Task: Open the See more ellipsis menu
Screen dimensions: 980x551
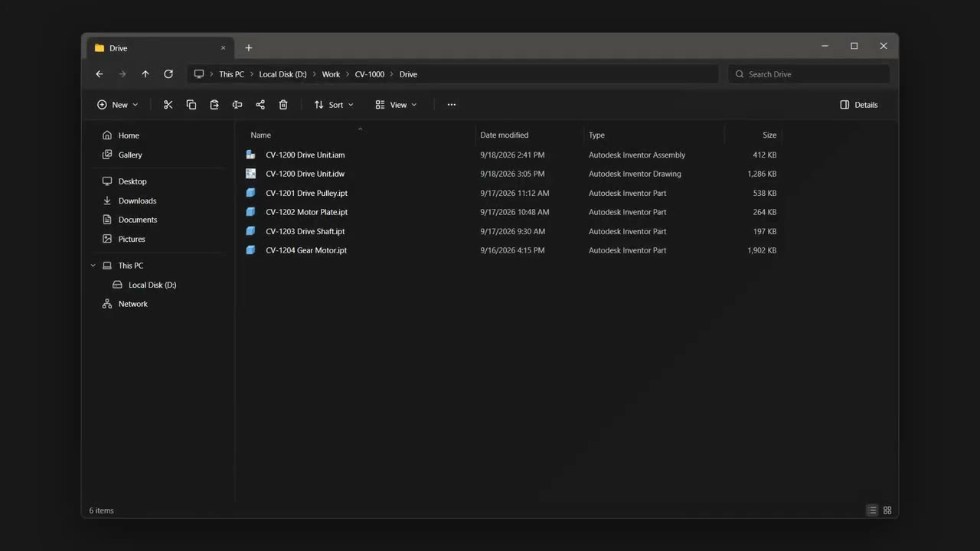Action: click(452, 105)
